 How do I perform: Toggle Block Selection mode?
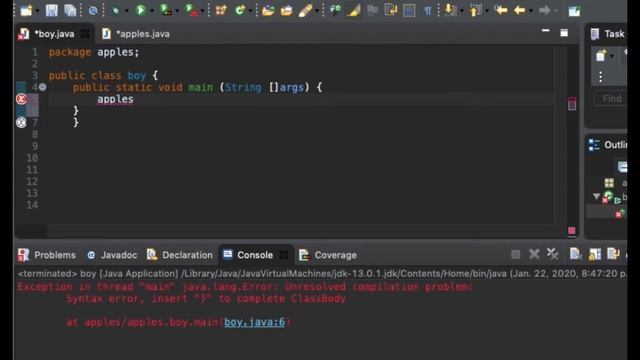click(x=409, y=10)
